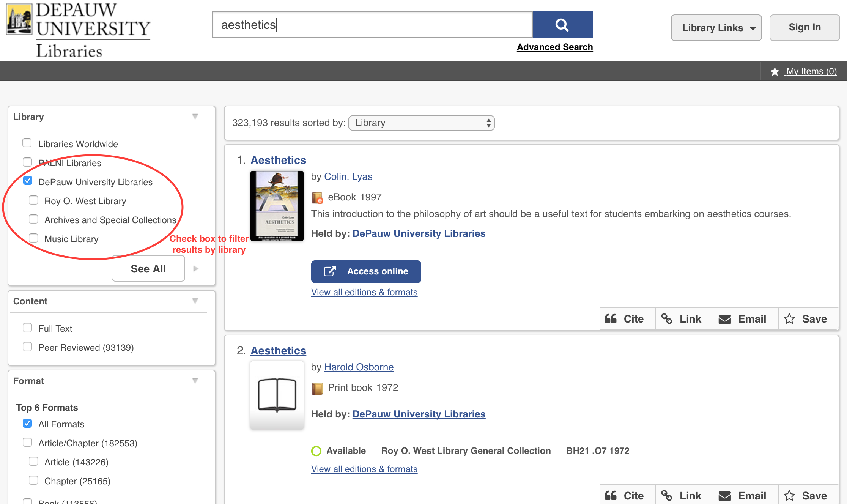847x504 pixels.
Task: Collapse the Format filter panel
Action: (195, 381)
